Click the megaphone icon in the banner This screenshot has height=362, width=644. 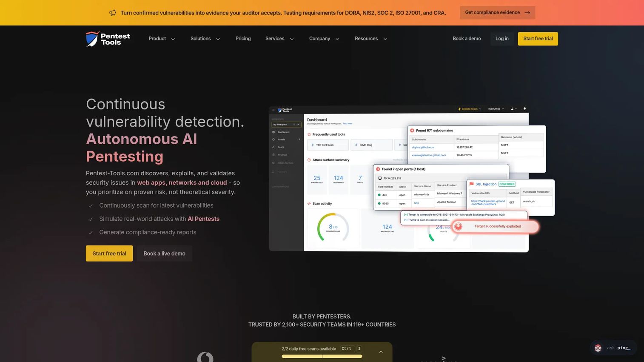pyautogui.click(x=113, y=13)
